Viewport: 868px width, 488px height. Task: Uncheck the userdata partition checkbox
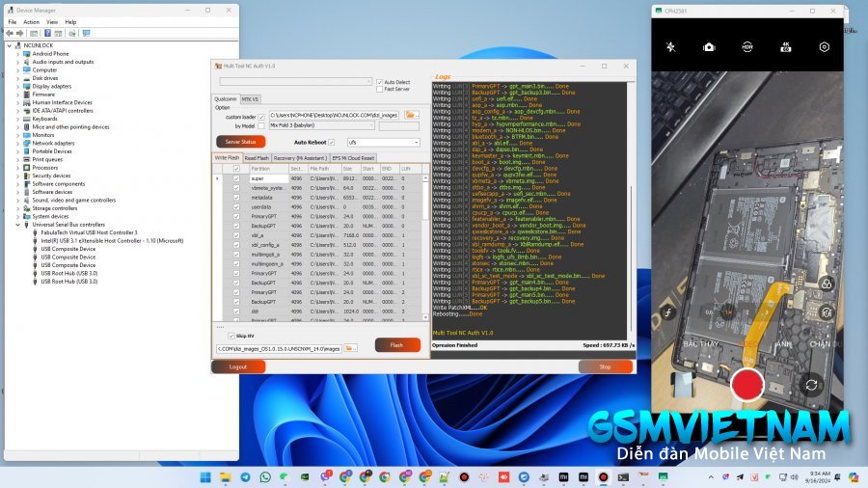coord(236,207)
